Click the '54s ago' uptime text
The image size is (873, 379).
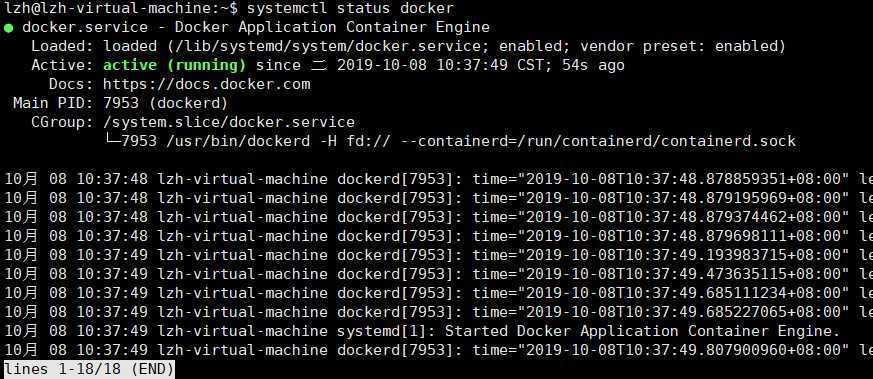point(594,66)
